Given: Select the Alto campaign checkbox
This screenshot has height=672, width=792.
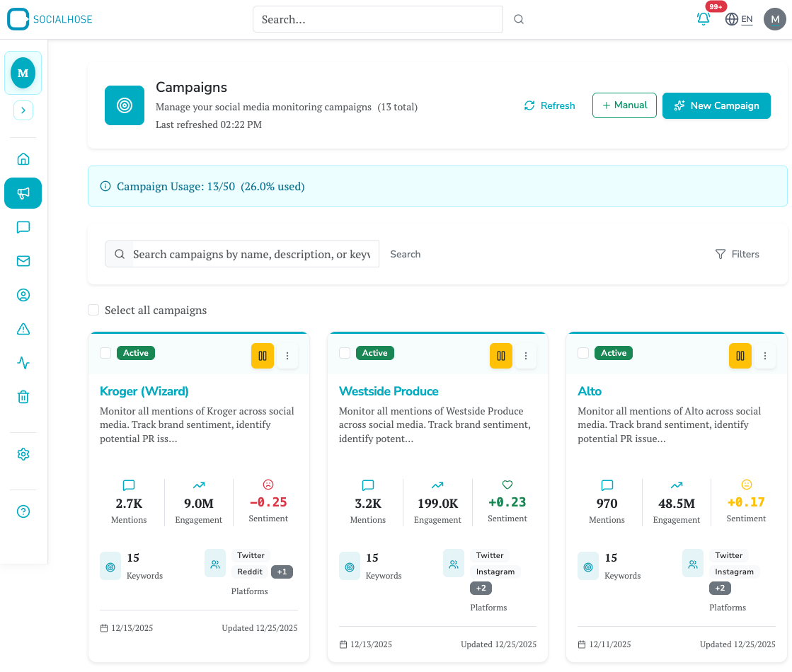Looking at the screenshot, I should [583, 353].
